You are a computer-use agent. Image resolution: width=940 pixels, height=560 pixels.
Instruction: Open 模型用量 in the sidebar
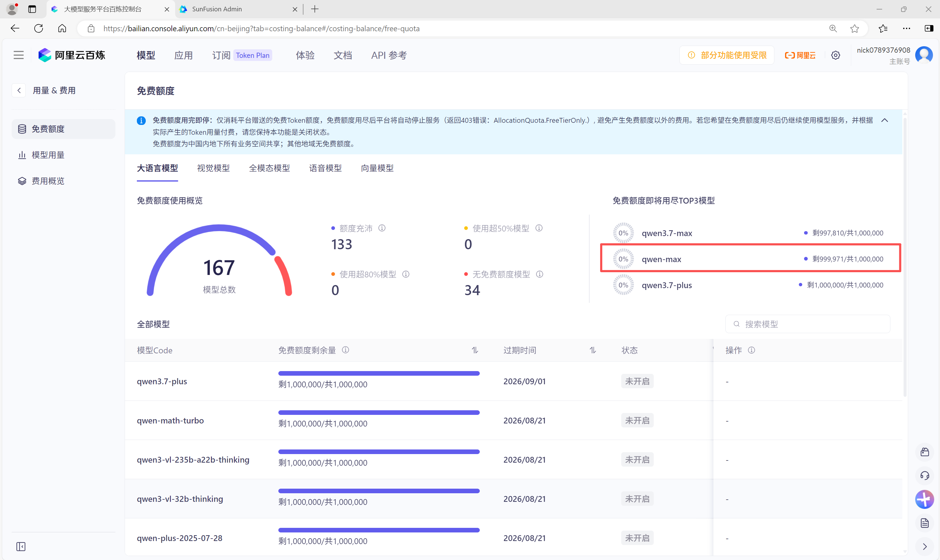coord(63,155)
